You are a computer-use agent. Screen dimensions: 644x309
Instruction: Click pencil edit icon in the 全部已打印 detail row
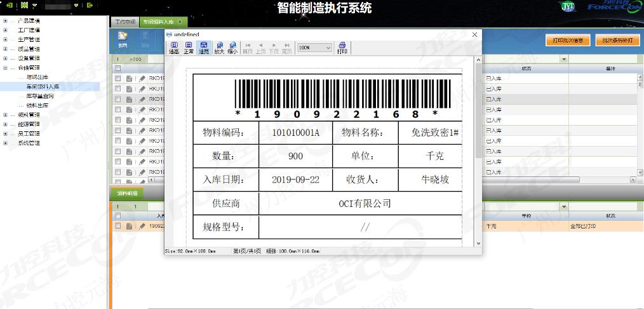[x=142, y=226]
